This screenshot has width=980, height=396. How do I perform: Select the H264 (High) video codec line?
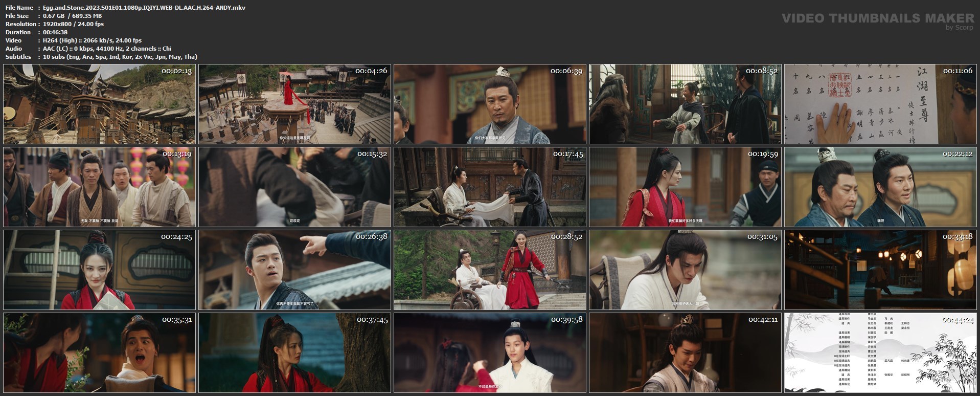[92, 40]
